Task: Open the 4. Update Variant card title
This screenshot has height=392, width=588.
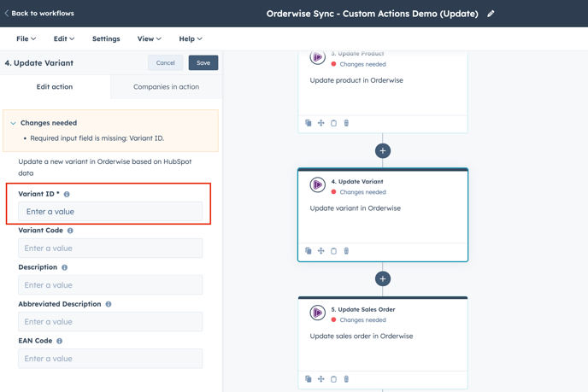Action: point(357,181)
